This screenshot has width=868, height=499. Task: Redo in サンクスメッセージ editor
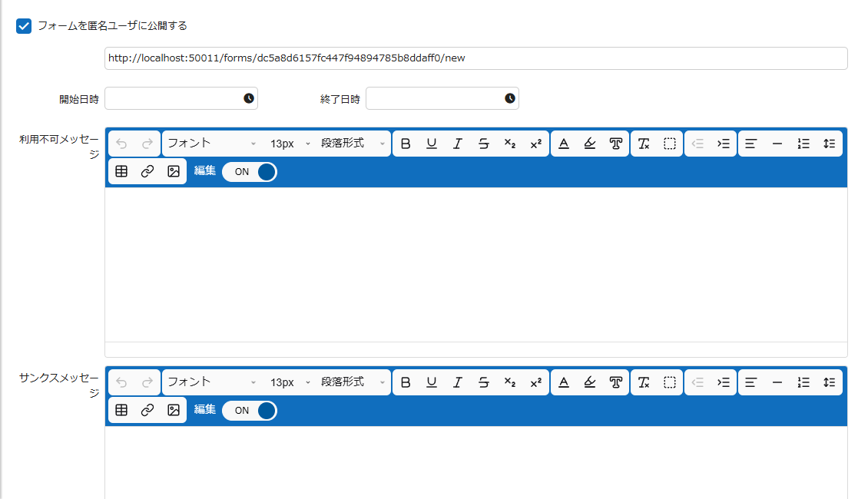pyautogui.click(x=147, y=382)
